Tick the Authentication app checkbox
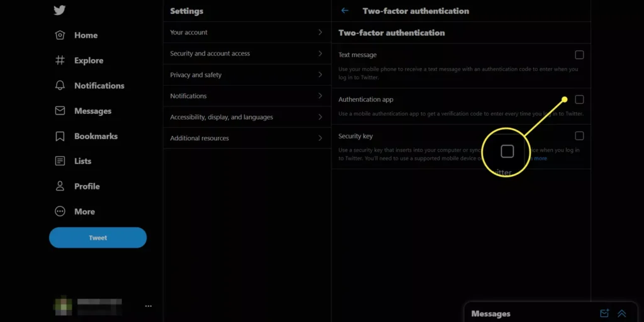Viewport: 644px width, 322px height. click(579, 99)
